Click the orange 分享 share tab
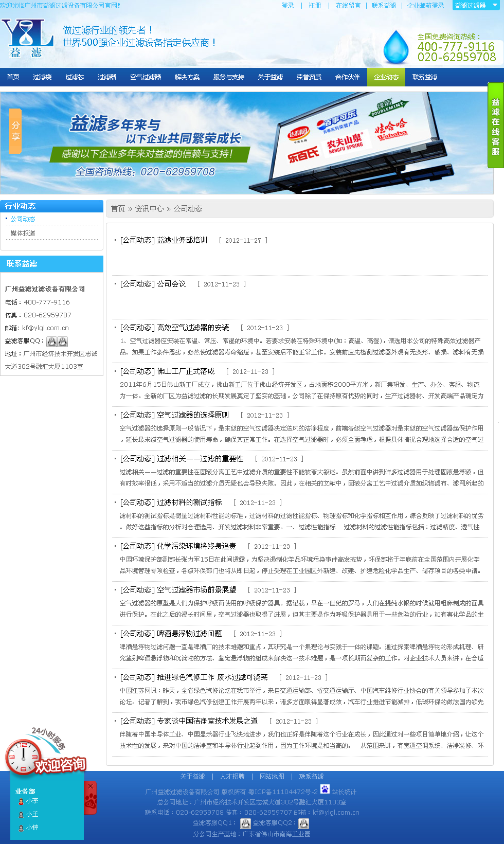Image resolution: width=504 pixels, height=844 pixels. (15, 131)
